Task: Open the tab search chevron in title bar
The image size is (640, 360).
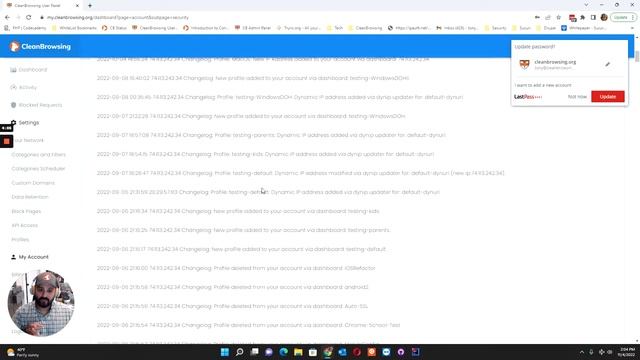Action: tap(587, 5)
